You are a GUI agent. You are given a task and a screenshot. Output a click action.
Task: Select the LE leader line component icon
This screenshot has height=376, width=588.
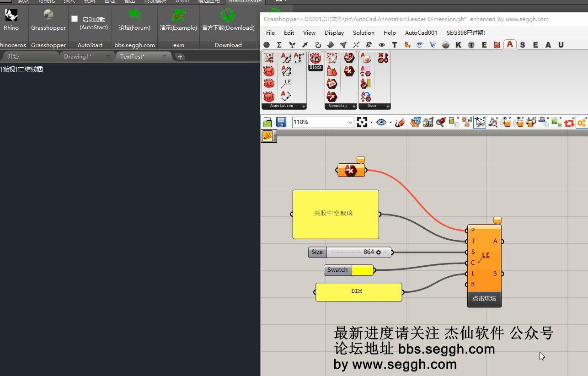point(286,84)
